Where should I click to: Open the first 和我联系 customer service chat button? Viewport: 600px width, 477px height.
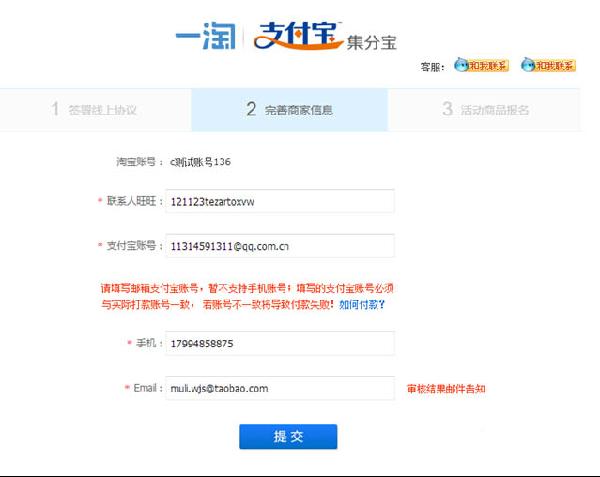click(x=481, y=65)
